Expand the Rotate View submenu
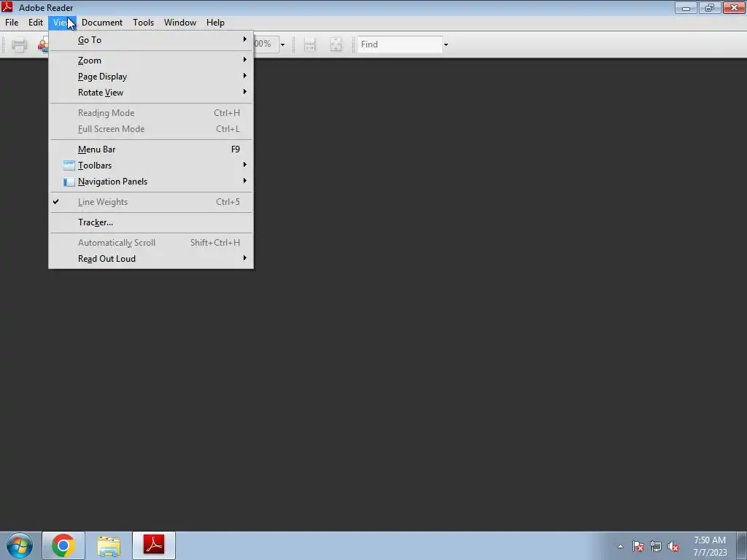This screenshot has height=560, width=747. (x=151, y=93)
